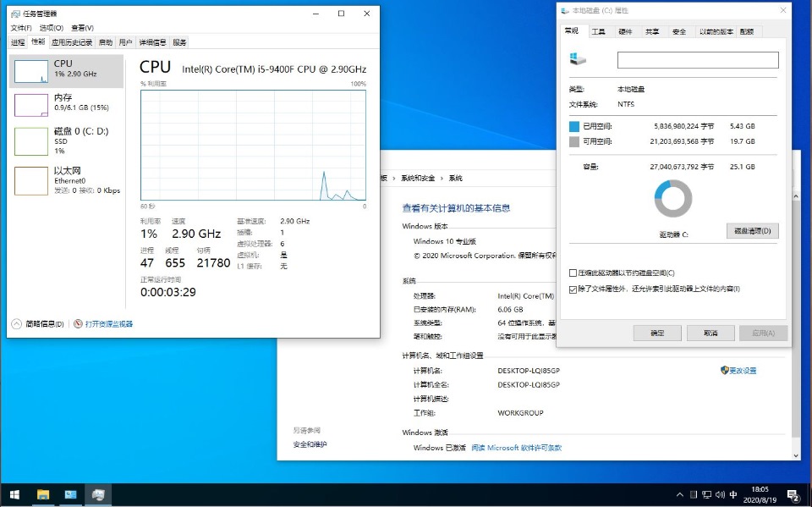812x507 pixels.
Task: Click the C: drive icon in properties
Action: (578, 58)
